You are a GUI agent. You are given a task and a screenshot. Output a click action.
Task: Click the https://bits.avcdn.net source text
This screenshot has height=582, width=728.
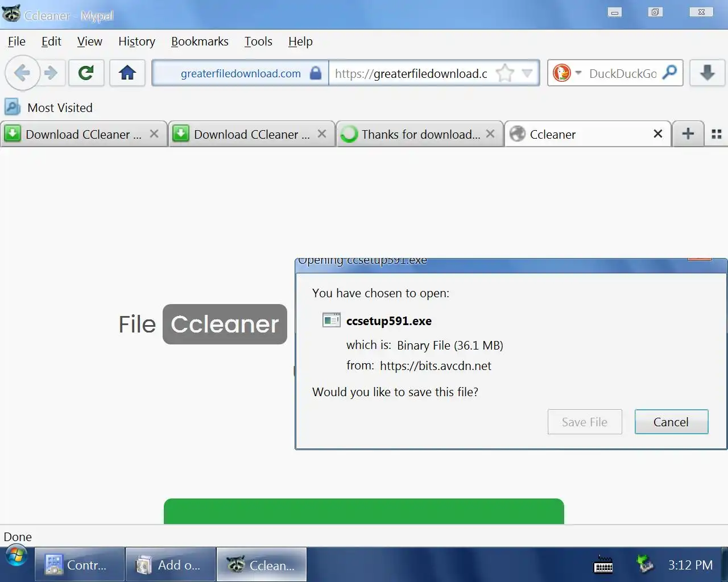436,366
